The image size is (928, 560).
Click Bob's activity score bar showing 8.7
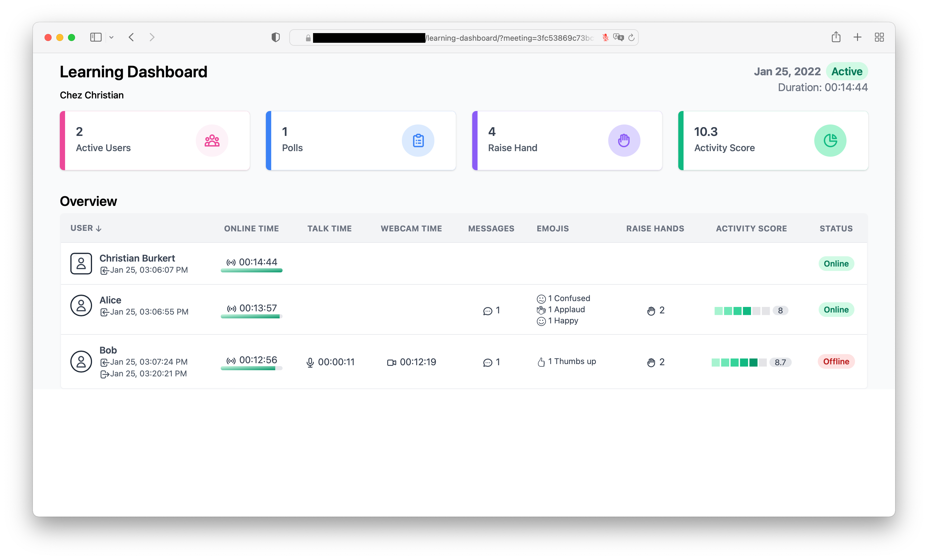click(x=751, y=362)
